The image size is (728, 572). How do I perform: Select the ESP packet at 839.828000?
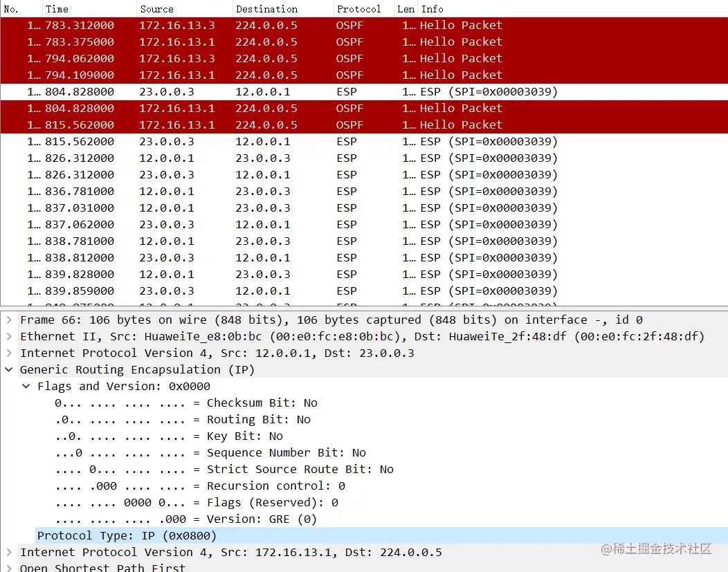point(364,275)
